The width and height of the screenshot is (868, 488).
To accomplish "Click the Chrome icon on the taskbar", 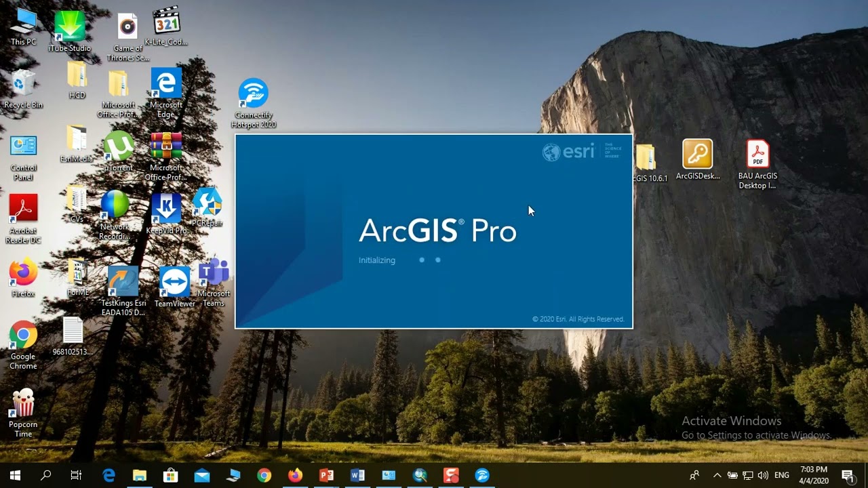I will [264, 475].
